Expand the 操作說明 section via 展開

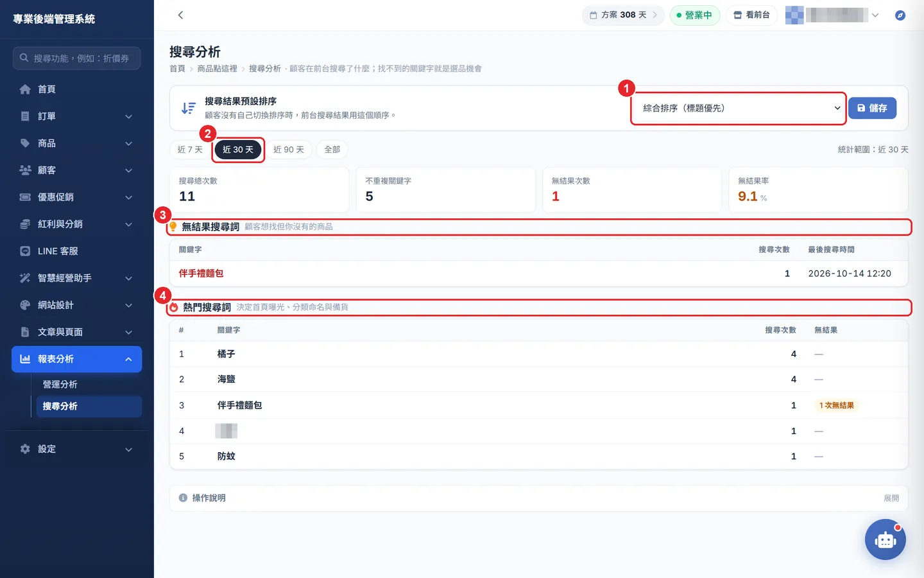[x=891, y=498]
